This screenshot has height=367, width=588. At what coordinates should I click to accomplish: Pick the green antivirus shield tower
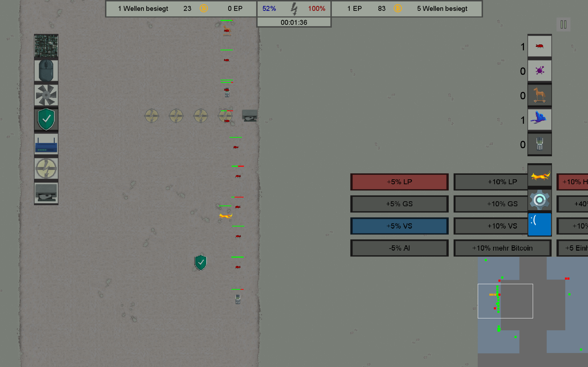tap(46, 120)
